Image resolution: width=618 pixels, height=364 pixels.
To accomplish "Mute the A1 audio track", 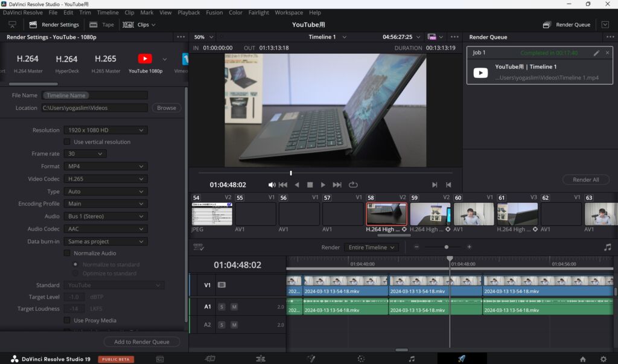I will [234, 307].
